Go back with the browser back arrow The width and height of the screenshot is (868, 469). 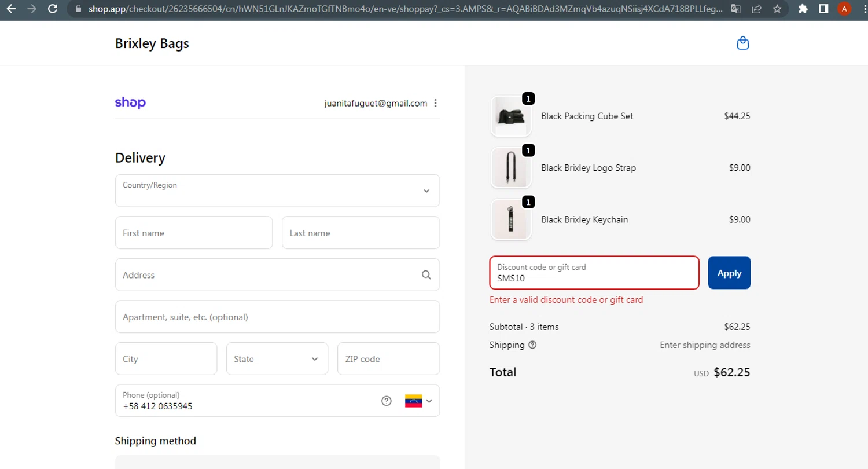pos(11,9)
